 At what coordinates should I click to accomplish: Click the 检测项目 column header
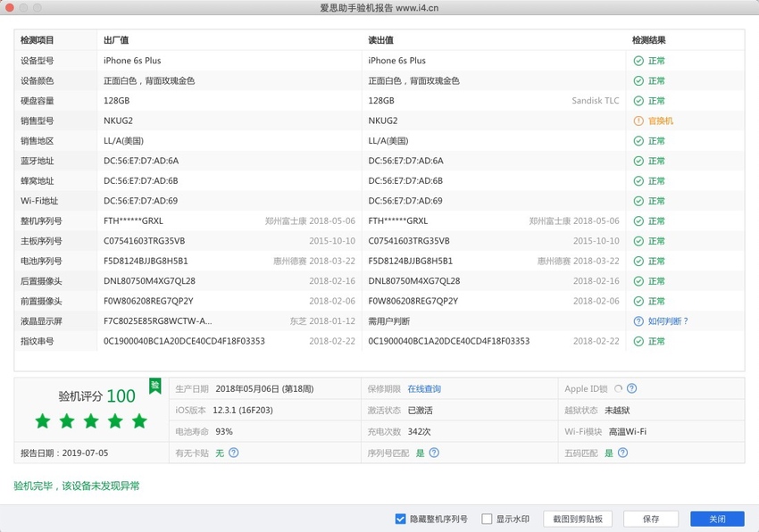click(38, 40)
